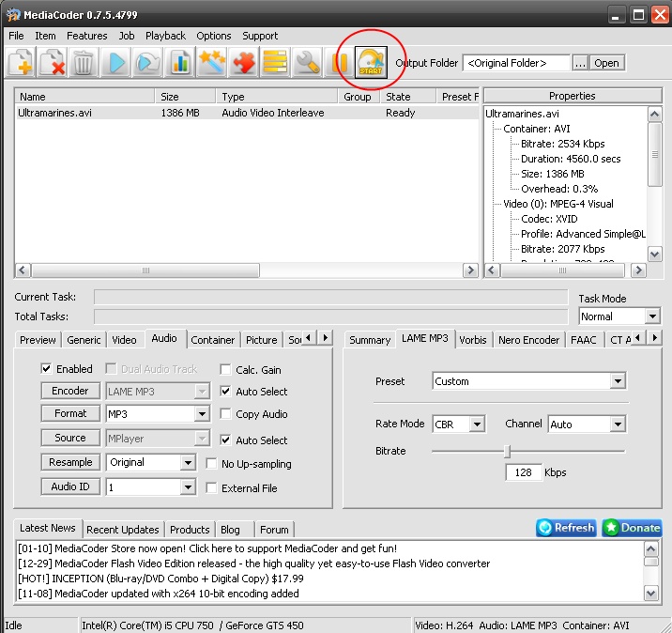Open the Preset Custom dropdown
The width and height of the screenshot is (672, 633).
click(618, 381)
